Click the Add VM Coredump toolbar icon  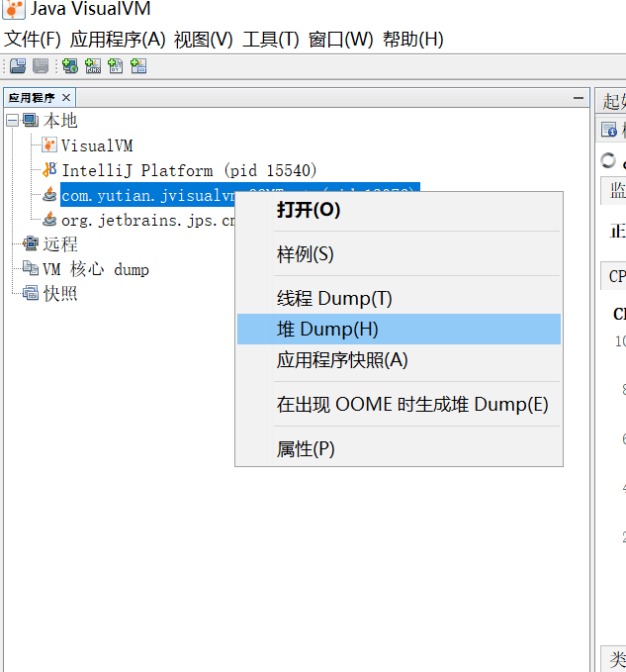point(116,66)
